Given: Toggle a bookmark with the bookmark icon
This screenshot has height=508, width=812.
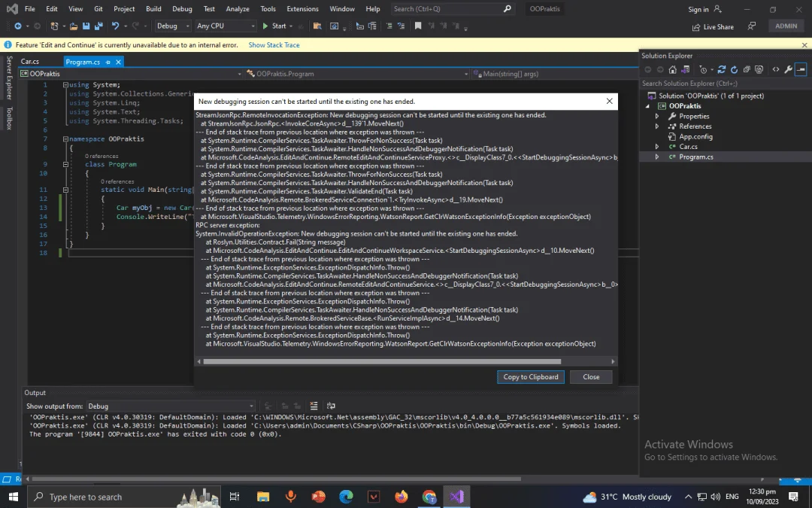Looking at the screenshot, I should pyautogui.click(x=418, y=26).
